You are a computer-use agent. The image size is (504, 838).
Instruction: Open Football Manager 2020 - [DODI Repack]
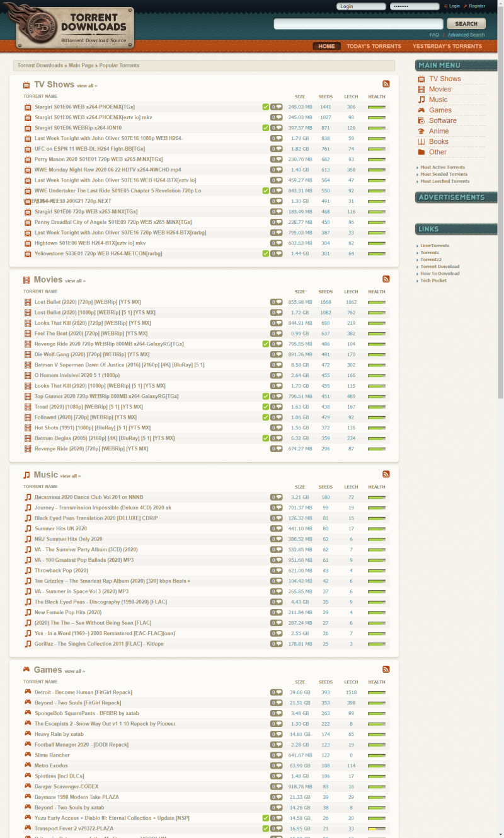[x=83, y=745]
